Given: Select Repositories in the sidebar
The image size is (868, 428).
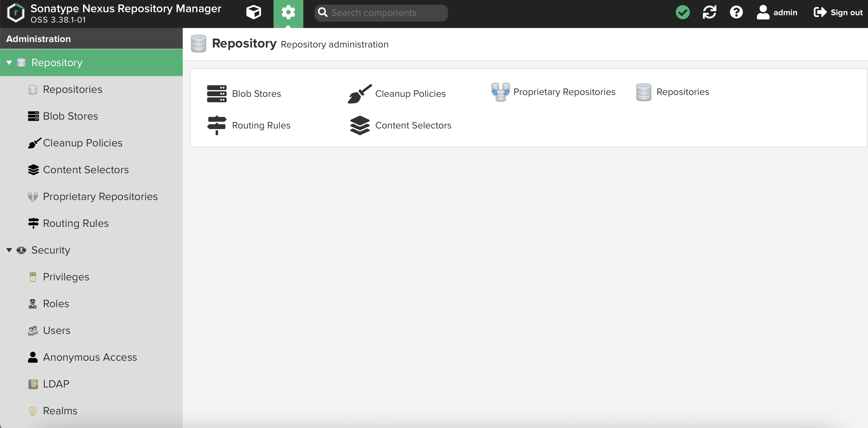Looking at the screenshot, I should click(x=72, y=89).
